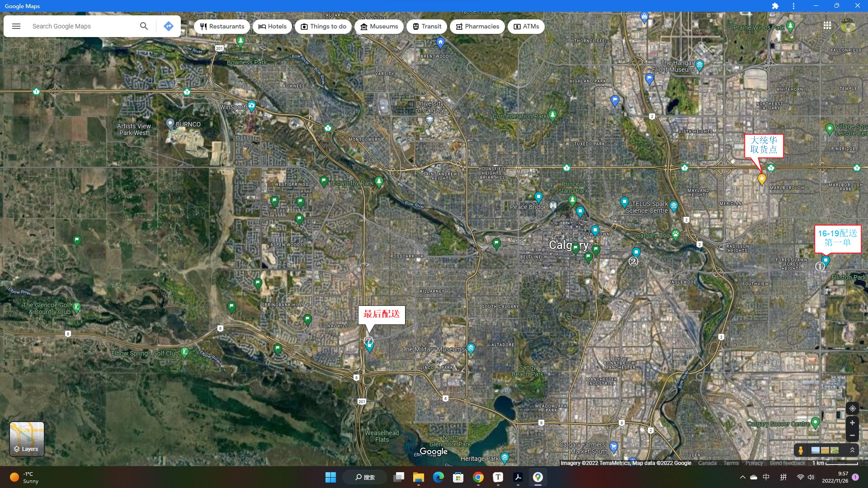Click the Street View pegman icon
Screen dimensions: 868x488
(x=801, y=450)
